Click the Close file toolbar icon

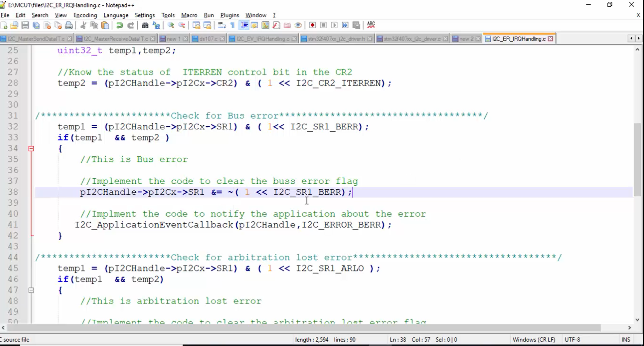pos(47,25)
